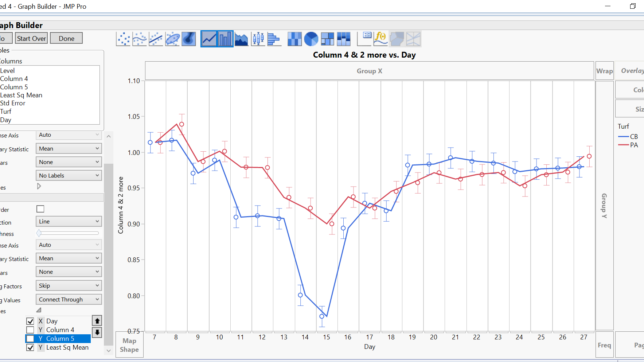Click the graph title 'Column 4 & 2 more vs. Day'
Image resolution: width=644 pixels, height=362 pixels.
tap(364, 55)
